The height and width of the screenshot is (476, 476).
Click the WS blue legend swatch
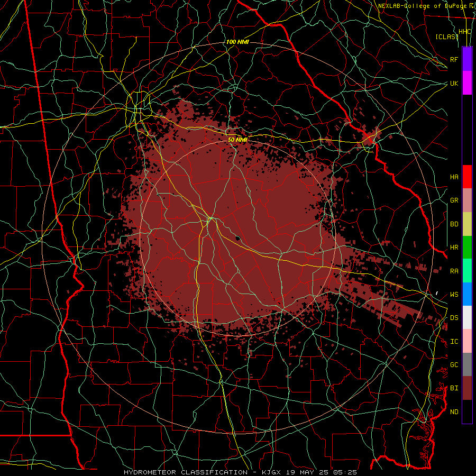tap(467, 294)
